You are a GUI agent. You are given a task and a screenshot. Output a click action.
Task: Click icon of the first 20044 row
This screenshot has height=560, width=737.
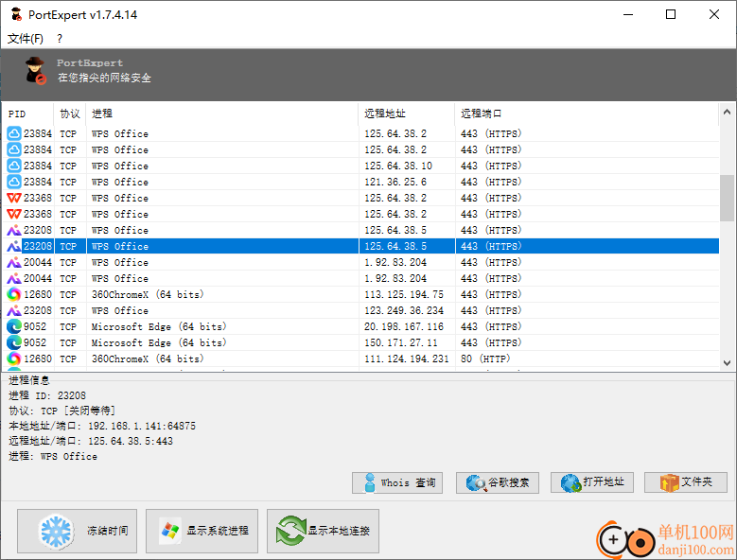click(14, 262)
